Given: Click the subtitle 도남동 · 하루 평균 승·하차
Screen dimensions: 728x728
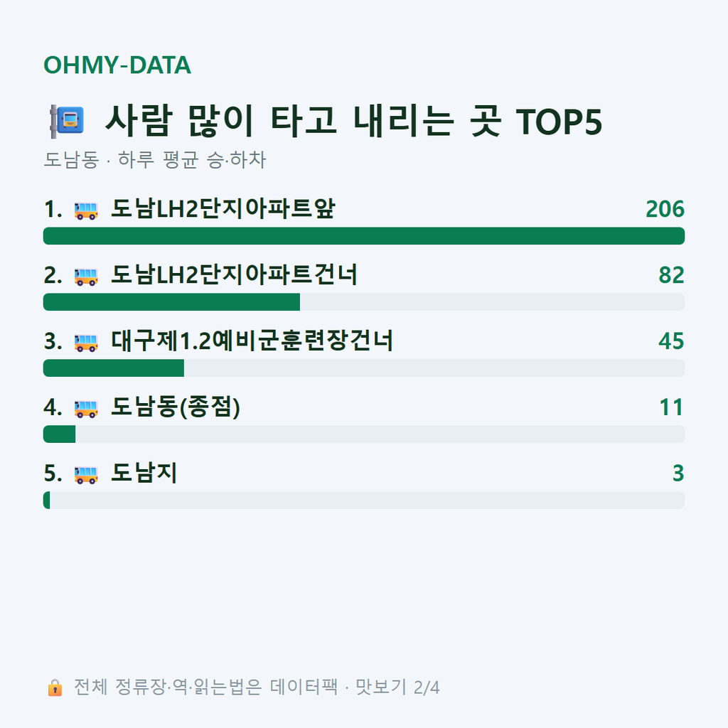Looking at the screenshot, I should pos(154,160).
